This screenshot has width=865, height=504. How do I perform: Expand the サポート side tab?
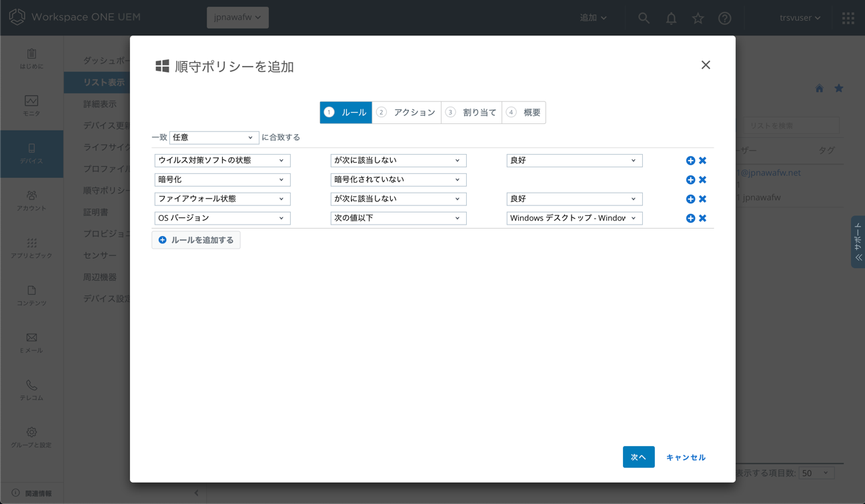click(858, 242)
